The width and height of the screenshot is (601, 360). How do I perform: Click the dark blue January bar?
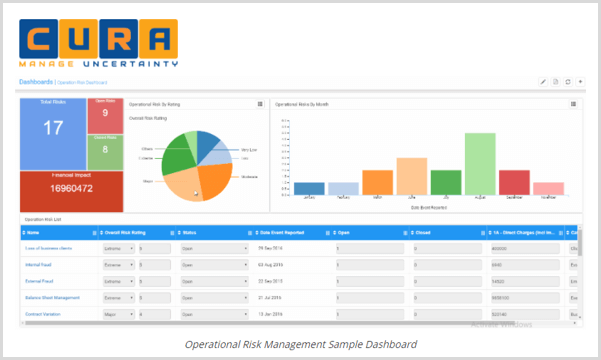click(309, 189)
